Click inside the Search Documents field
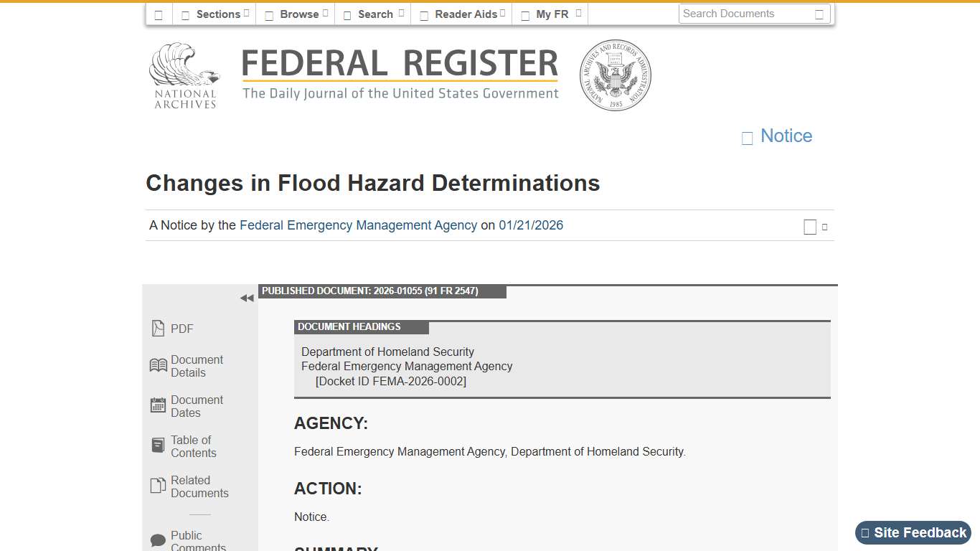 pos(746,14)
